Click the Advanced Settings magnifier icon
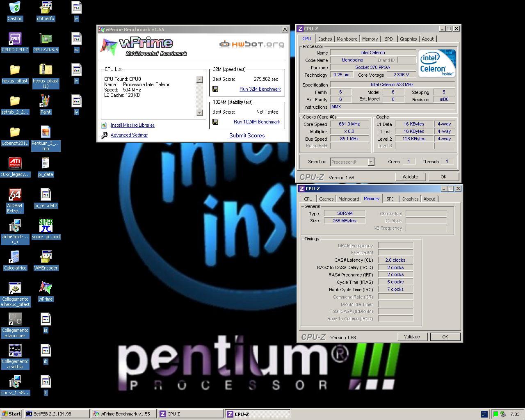 (104, 135)
